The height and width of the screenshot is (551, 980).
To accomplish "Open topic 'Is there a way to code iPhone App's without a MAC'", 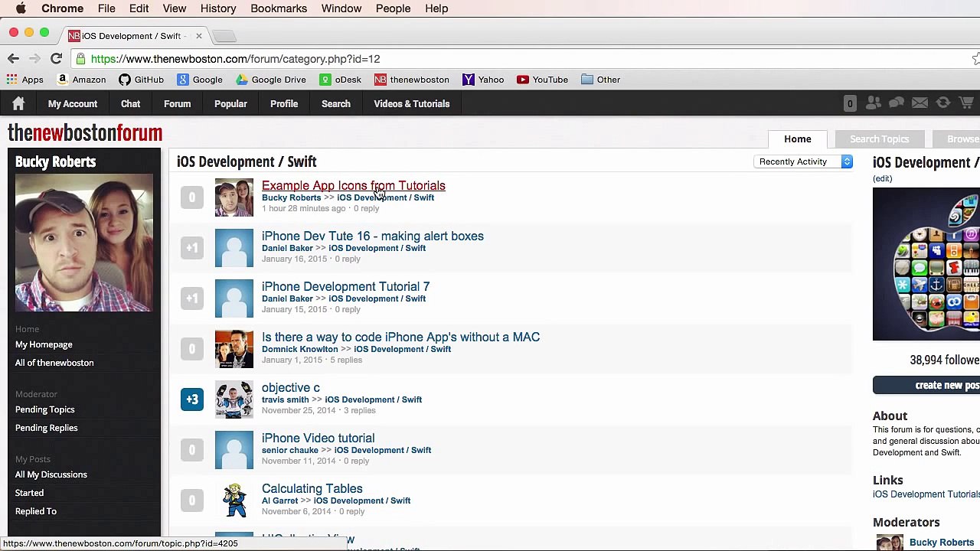I will point(401,337).
